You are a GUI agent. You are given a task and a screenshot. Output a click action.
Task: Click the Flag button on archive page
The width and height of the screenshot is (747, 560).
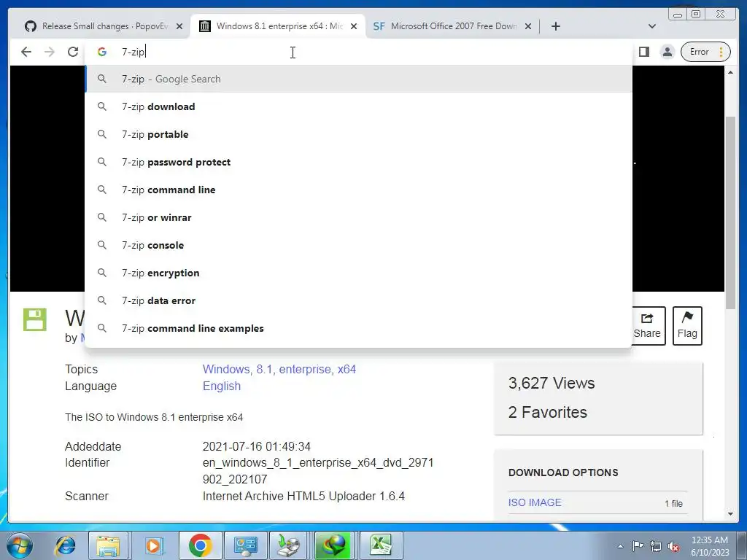point(687,326)
